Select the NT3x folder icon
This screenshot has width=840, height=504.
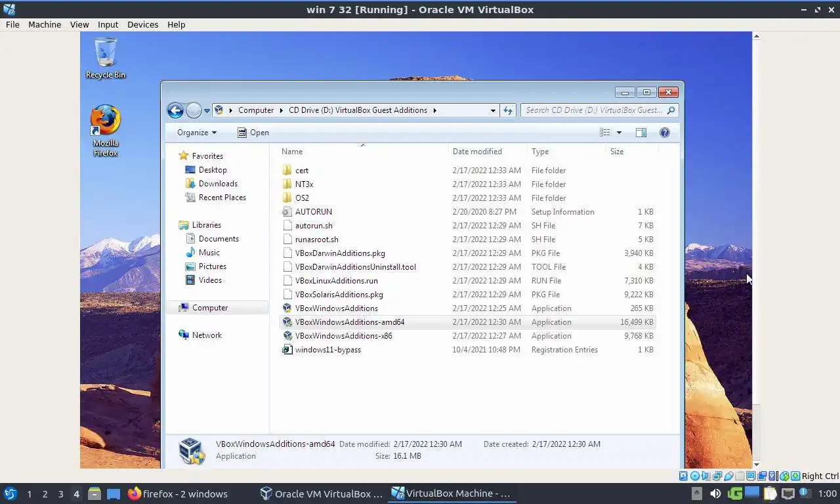pyautogui.click(x=287, y=184)
